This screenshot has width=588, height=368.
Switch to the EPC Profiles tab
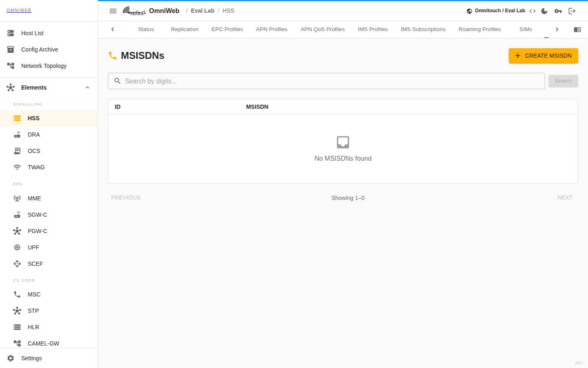tap(227, 29)
